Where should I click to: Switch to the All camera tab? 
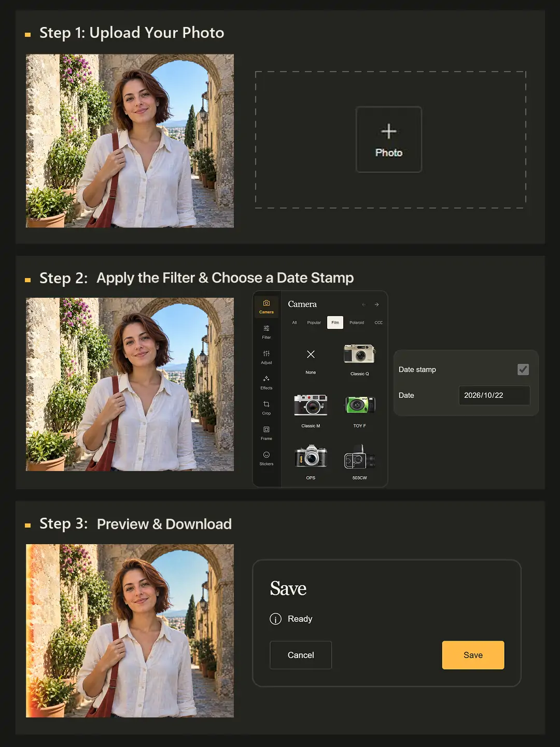click(295, 323)
